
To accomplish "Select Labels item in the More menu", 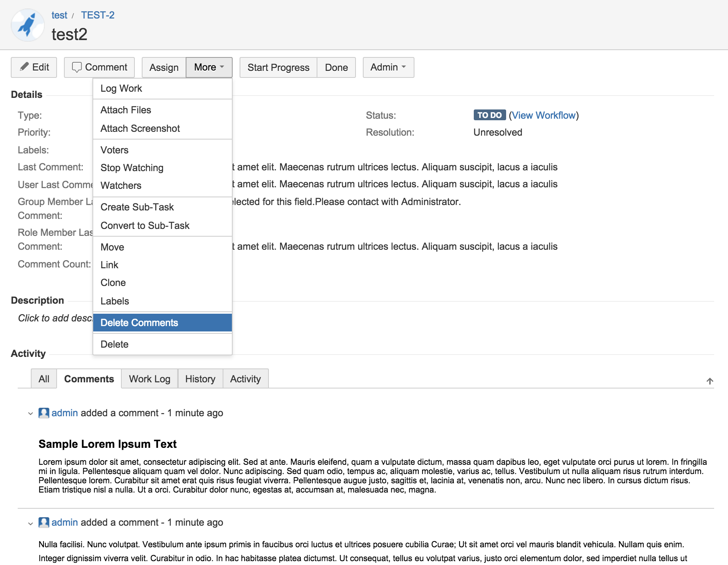I will coord(163,301).
